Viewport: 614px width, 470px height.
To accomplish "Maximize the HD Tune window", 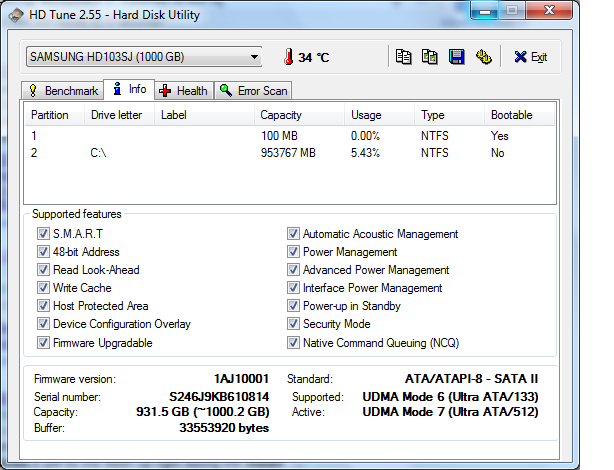I will tap(512, 11).
